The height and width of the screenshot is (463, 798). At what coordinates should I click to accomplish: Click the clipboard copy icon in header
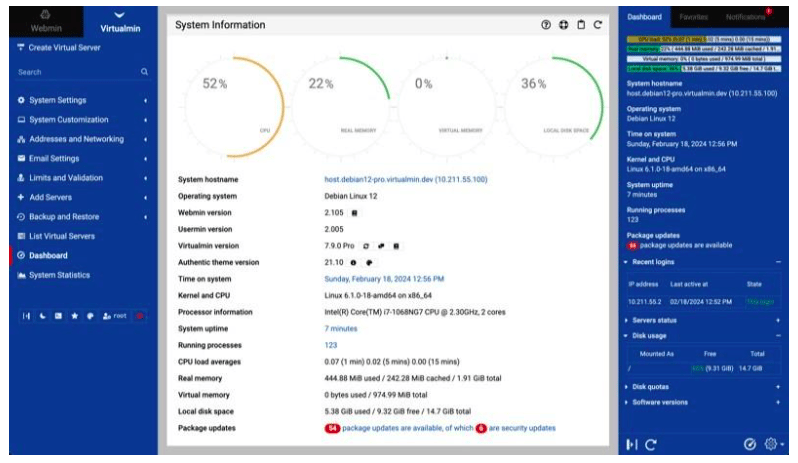coord(581,24)
